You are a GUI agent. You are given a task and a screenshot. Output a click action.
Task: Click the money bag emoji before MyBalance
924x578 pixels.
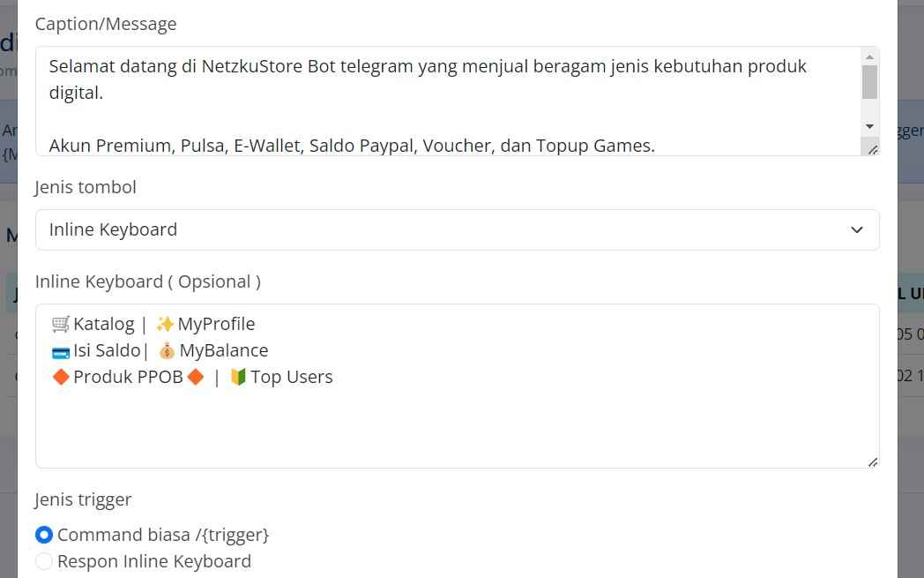pyautogui.click(x=167, y=351)
